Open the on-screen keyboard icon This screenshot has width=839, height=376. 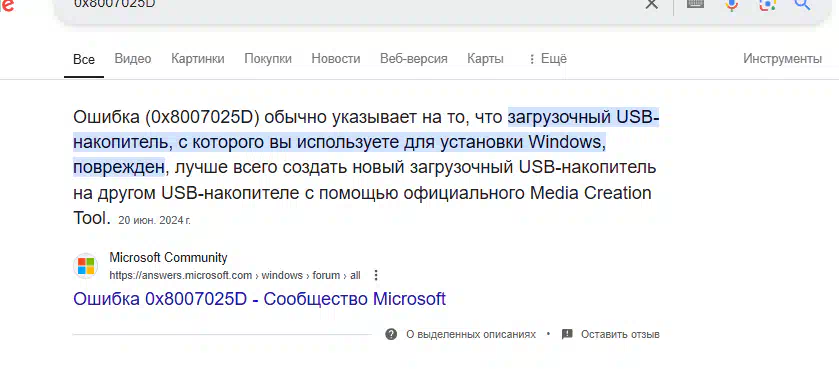[x=695, y=4]
